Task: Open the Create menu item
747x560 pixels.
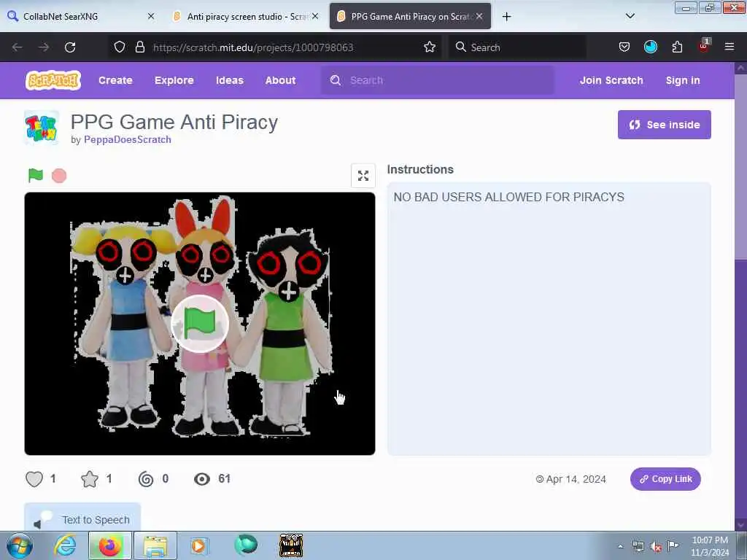Action: click(115, 80)
